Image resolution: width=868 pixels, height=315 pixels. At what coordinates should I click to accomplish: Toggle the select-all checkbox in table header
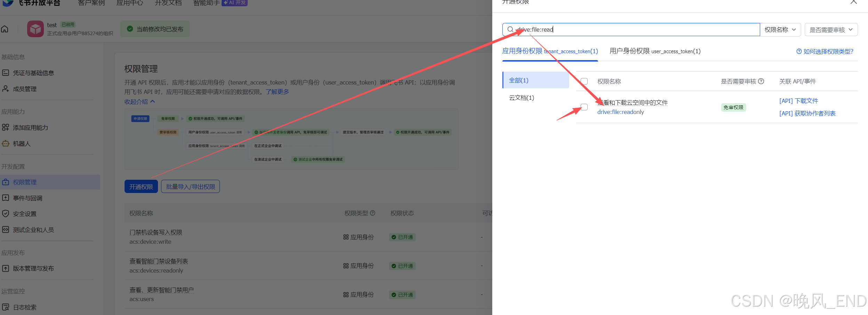(x=584, y=81)
